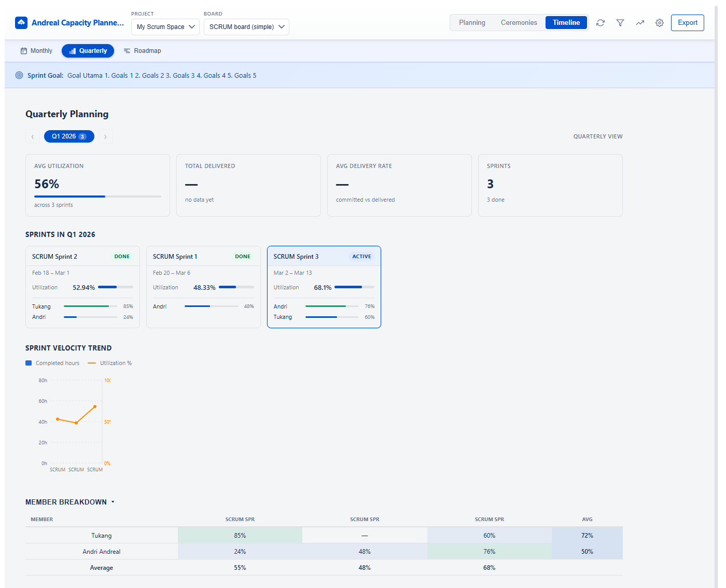Image resolution: width=726 pixels, height=588 pixels.
Task: Select the trend line icon in the header
Action: 639,23
